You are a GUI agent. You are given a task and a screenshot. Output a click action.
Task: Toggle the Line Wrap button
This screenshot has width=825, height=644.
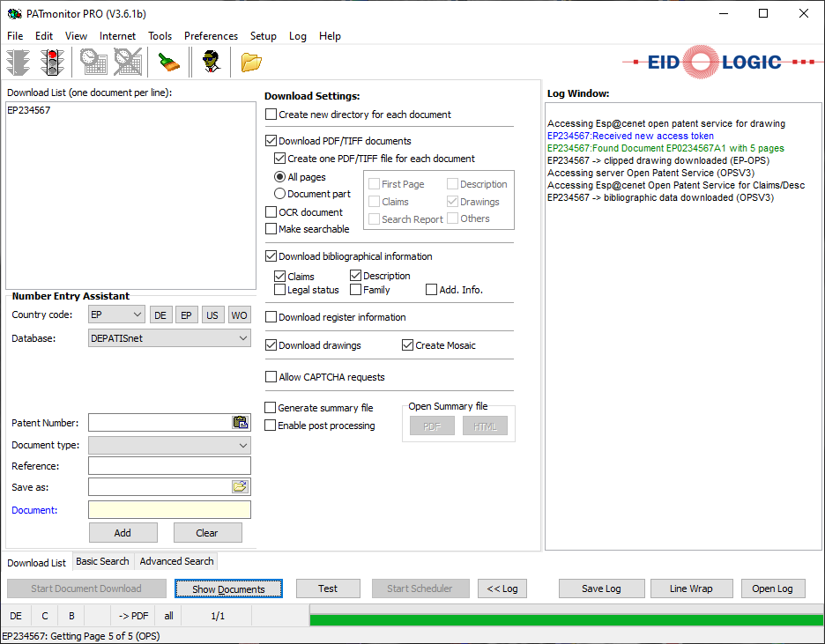tap(691, 588)
